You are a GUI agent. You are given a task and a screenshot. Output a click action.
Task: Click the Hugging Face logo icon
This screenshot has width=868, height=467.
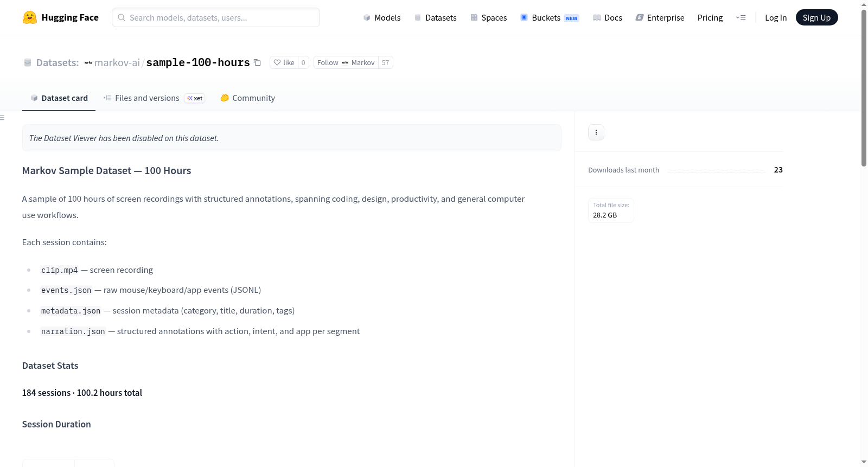point(30,17)
